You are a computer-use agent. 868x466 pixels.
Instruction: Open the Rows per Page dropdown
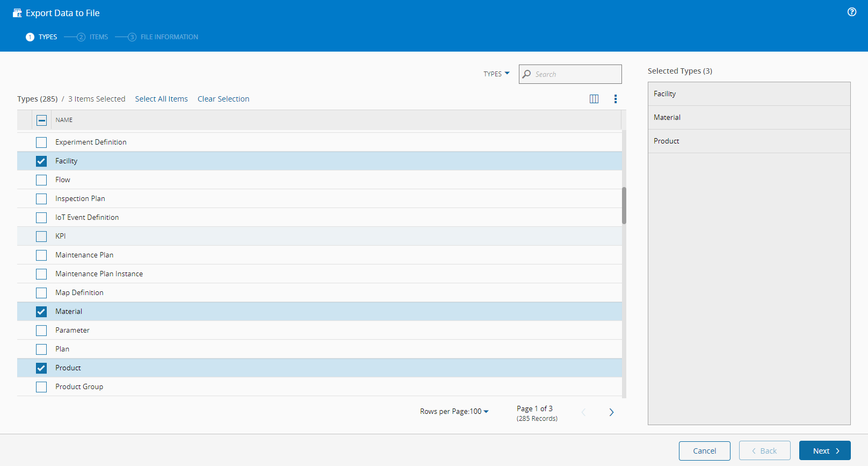pos(454,411)
